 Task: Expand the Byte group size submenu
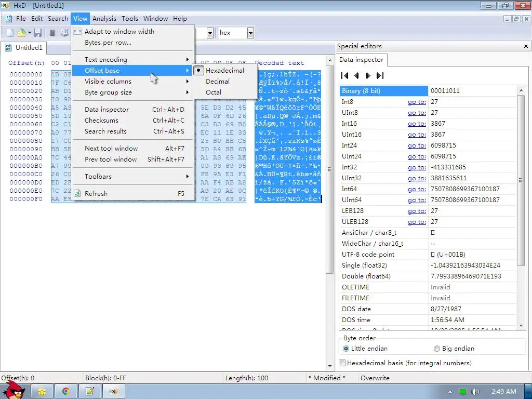coord(134,92)
